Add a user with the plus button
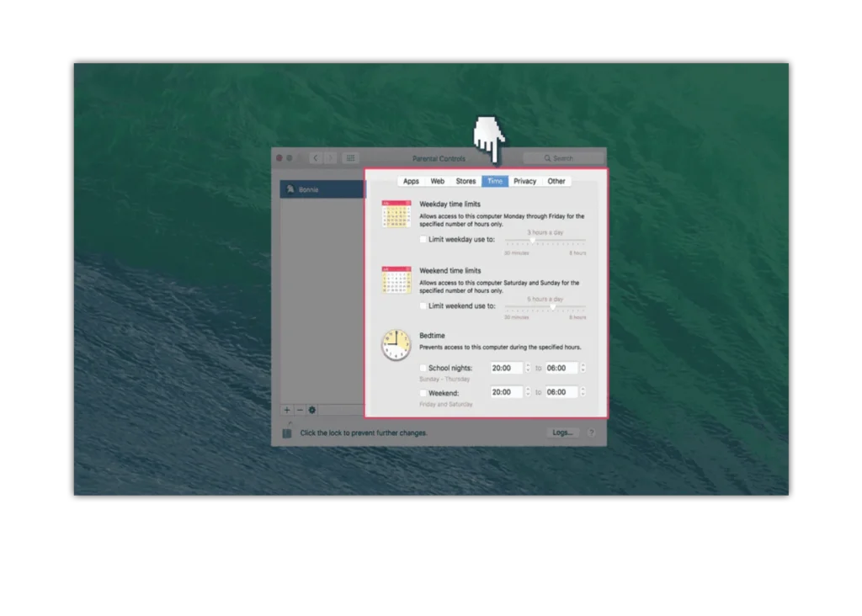862x616 pixels. (286, 410)
